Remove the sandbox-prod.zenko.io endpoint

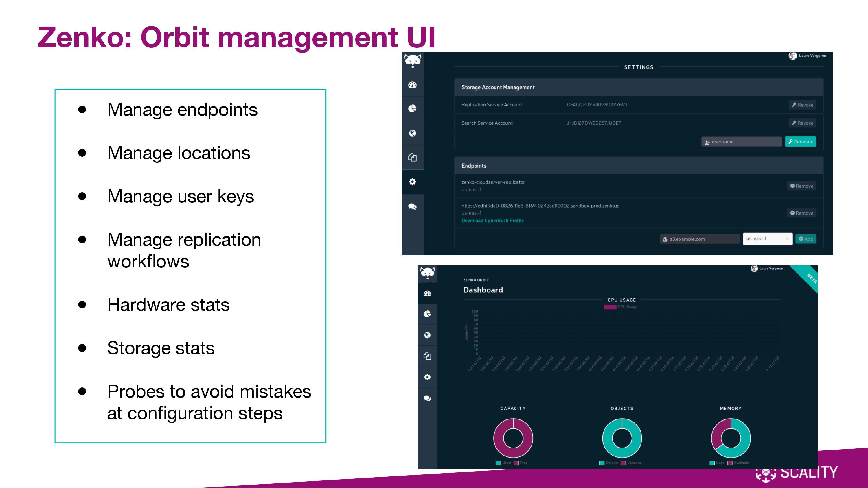tap(802, 213)
